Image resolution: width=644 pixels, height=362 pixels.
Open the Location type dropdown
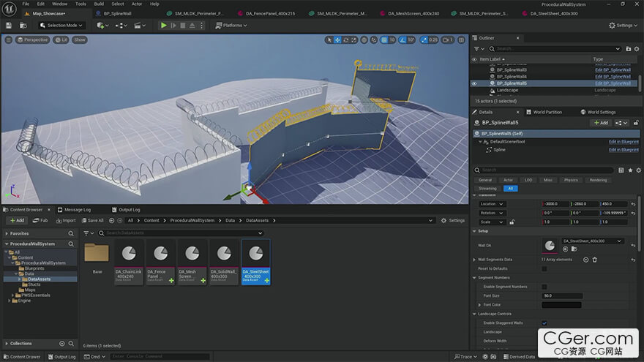coord(492,204)
